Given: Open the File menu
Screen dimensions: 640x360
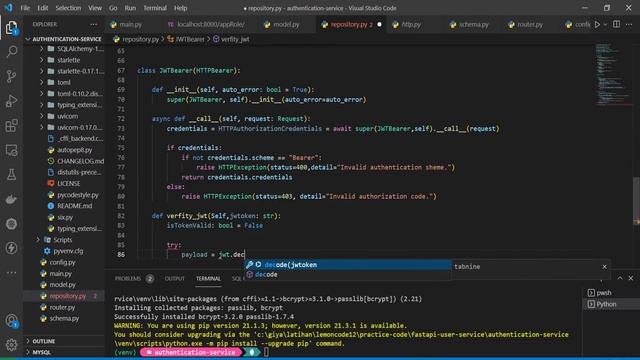Looking at the screenshot, I should coord(25,8).
